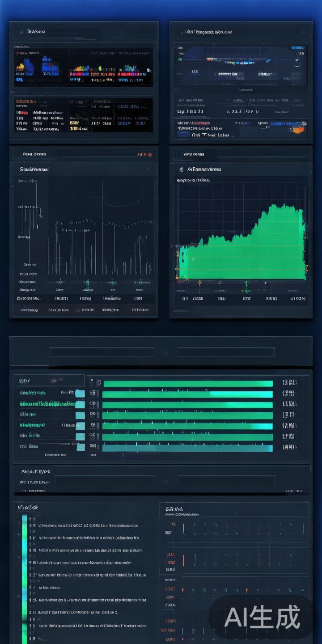Toggle the teal square on third bar-list row

80,415
